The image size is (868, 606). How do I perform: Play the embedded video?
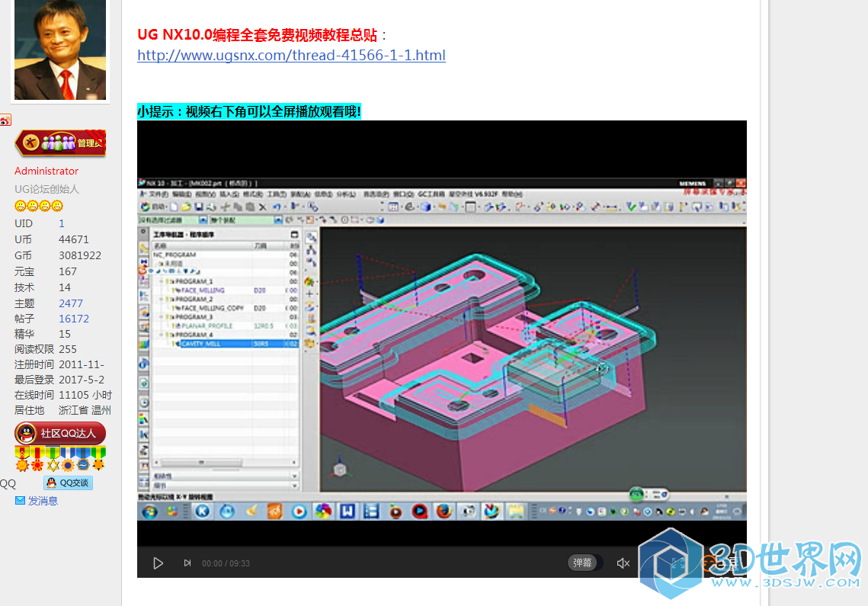coord(158,563)
